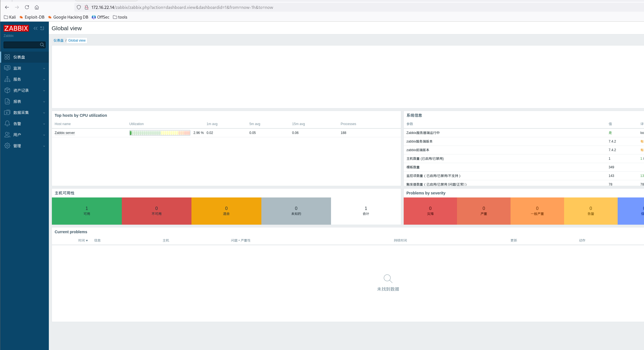Collapse the sidebar with double-chevron icon
This screenshot has width=644, height=350.
(36, 28)
